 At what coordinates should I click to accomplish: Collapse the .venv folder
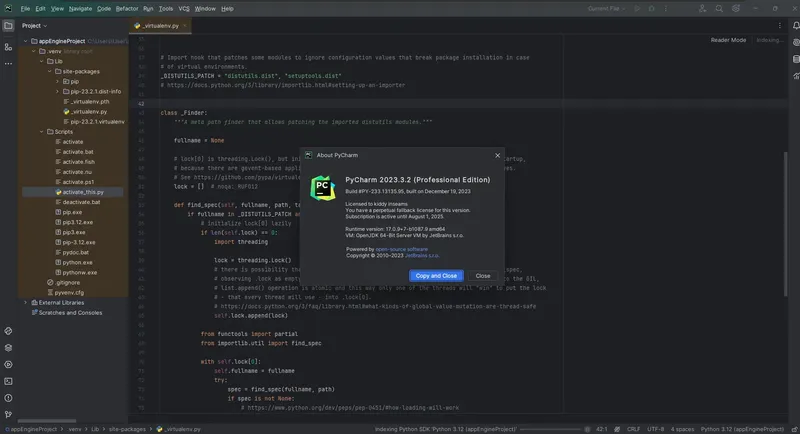pos(34,52)
